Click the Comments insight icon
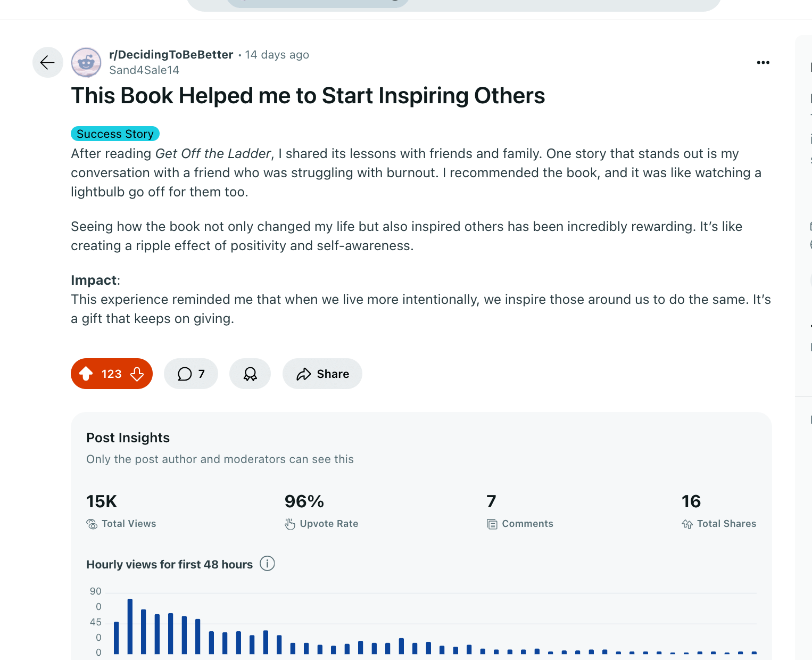 492,524
